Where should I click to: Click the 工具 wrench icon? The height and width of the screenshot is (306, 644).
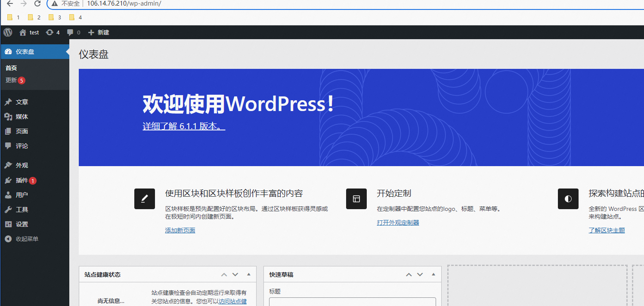click(9, 209)
